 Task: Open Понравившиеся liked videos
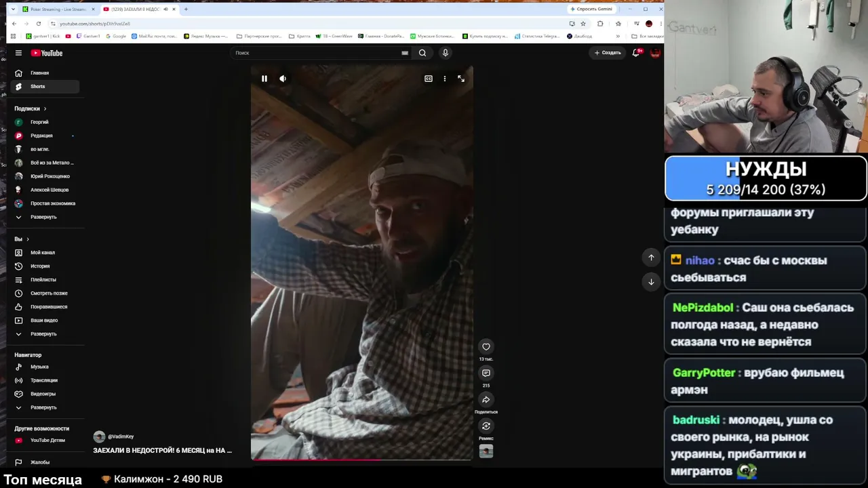[x=45, y=306]
